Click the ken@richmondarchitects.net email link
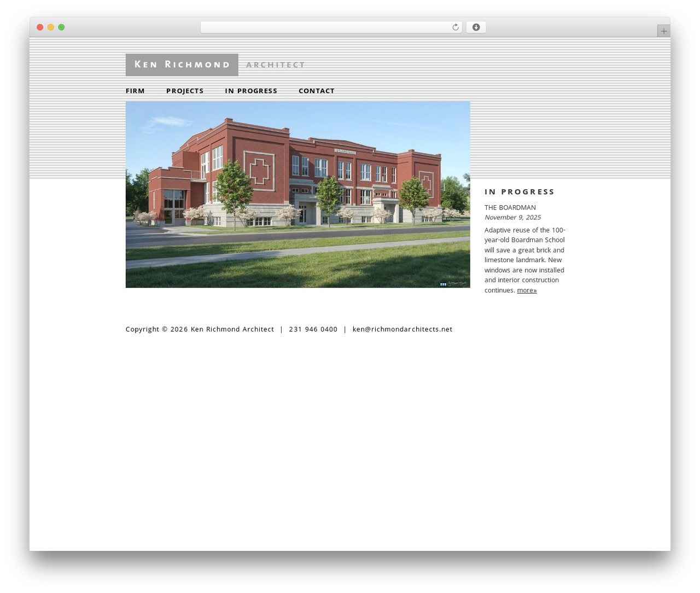This screenshot has width=700, height=593. pyautogui.click(x=402, y=329)
